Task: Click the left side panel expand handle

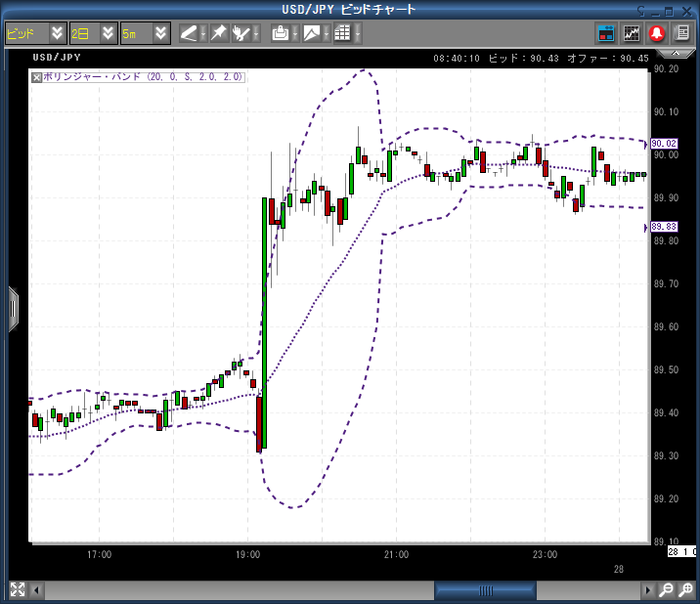Action: point(13,309)
